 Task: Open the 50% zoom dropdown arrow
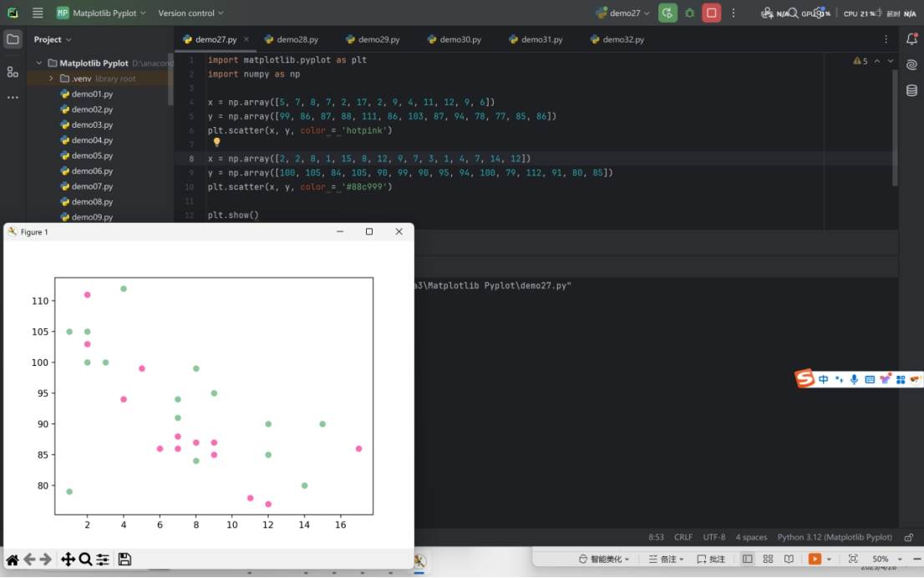coord(900,559)
